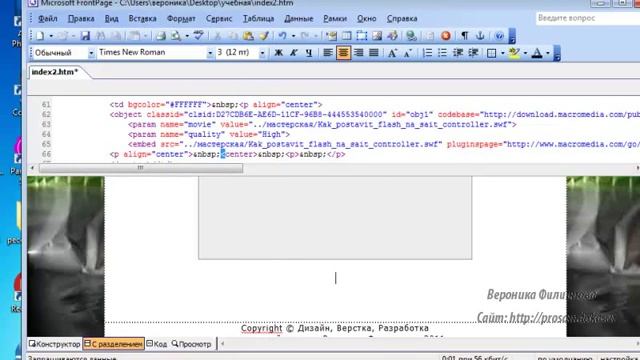Click the Web Component icon
Viewport: 640px width, 360px height.
coord(331,36)
